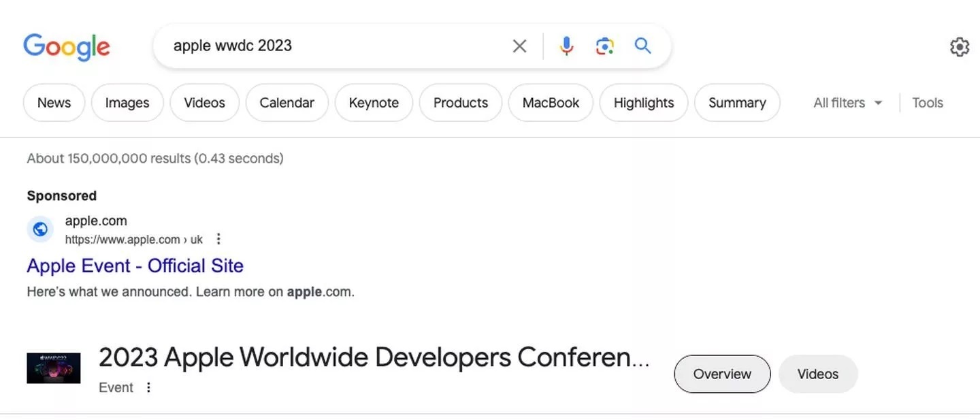
Task: Switch to Images results
Action: 127,103
